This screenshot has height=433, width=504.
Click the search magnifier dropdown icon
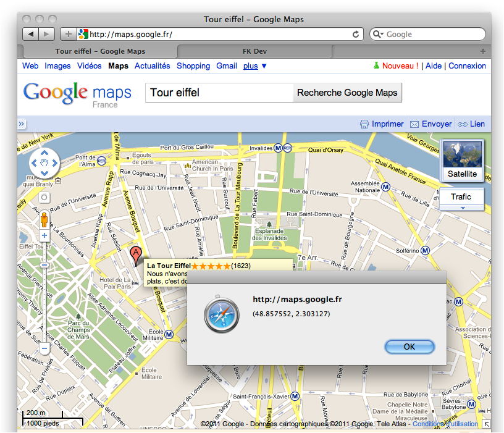[x=378, y=34]
